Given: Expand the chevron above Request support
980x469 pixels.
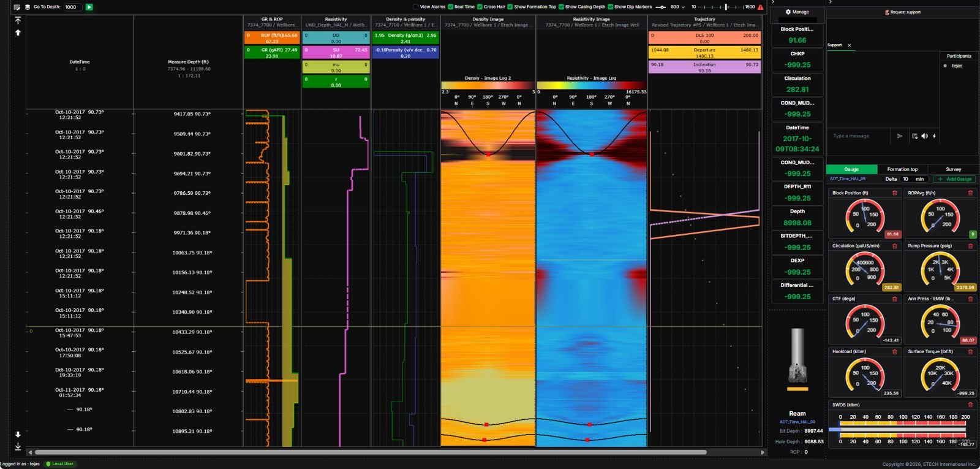Looking at the screenshot, I should coord(830,2).
